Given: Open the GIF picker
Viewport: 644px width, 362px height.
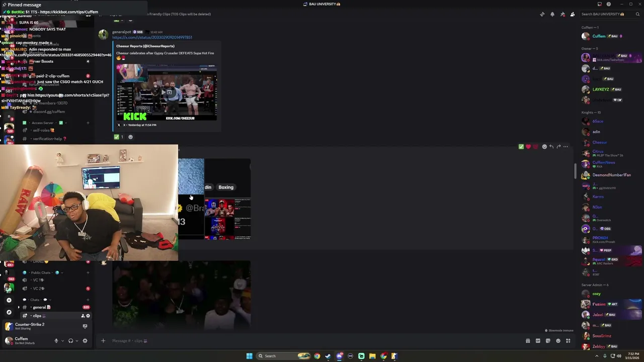Looking at the screenshot, I should (x=538, y=341).
